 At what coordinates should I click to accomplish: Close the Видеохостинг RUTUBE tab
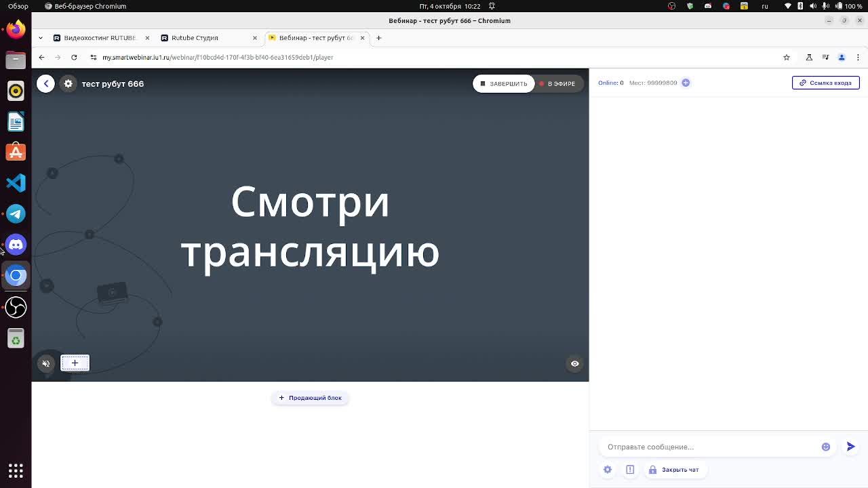pyautogui.click(x=147, y=38)
